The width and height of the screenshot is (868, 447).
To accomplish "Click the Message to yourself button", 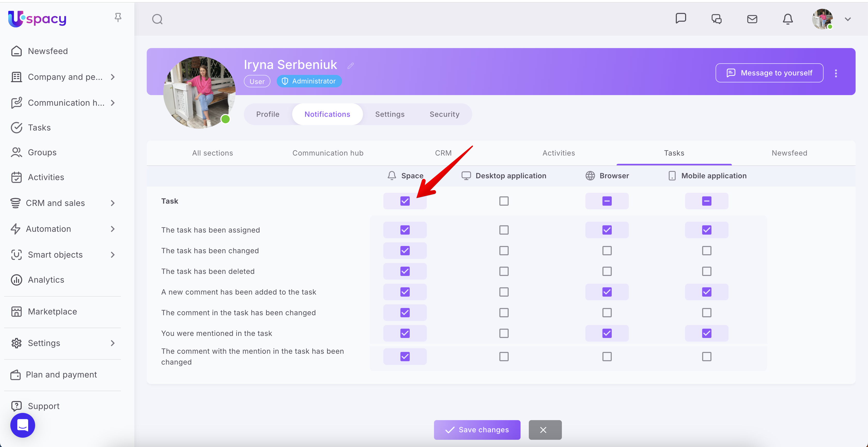I will pyautogui.click(x=769, y=73).
